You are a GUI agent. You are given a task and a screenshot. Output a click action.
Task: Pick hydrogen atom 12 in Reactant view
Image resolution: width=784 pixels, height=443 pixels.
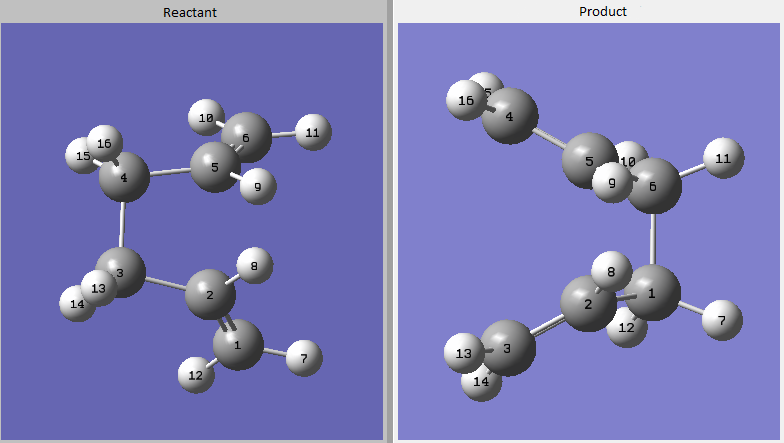pos(196,375)
